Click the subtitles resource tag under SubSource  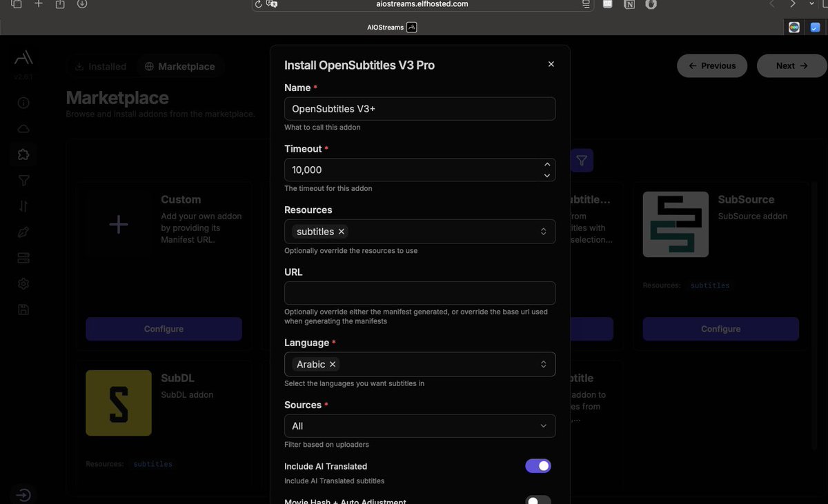pos(710,285)
